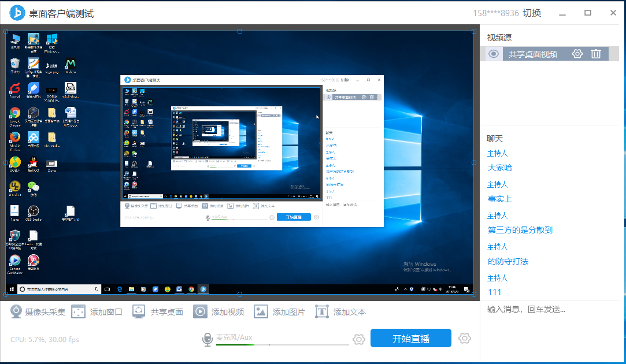
Task: Click top-middle resize handle of preview
Action: [x=239, y=31]
